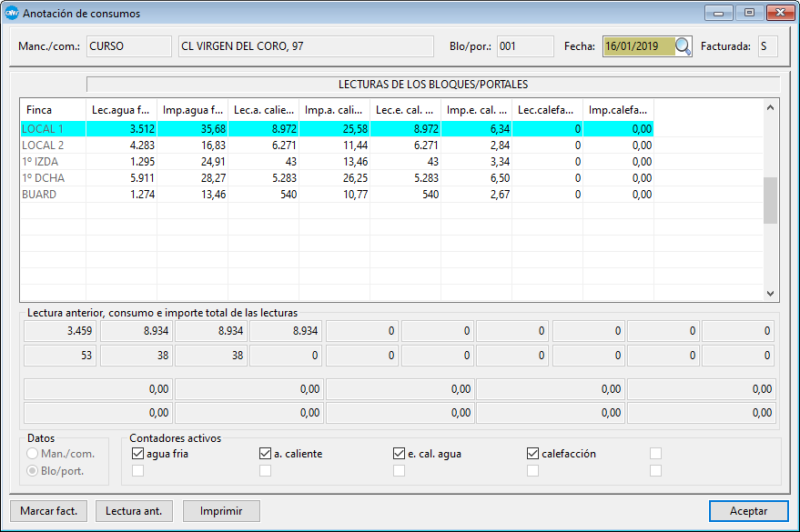Select the 1º DCHA row
Viewport: 800px width, 532px height.
pyautogui.click(x=44, y=177)
